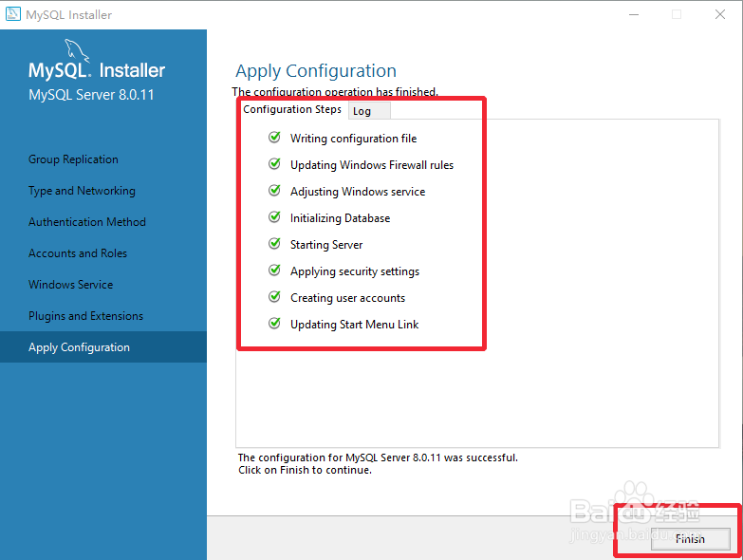
Task: Click 'Adjusting Windows service' step text
Action: pos(358,192)
